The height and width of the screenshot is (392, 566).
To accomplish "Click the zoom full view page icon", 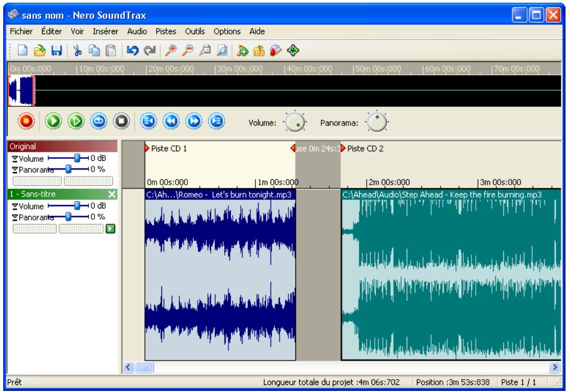I will click(x=221, y=51).
